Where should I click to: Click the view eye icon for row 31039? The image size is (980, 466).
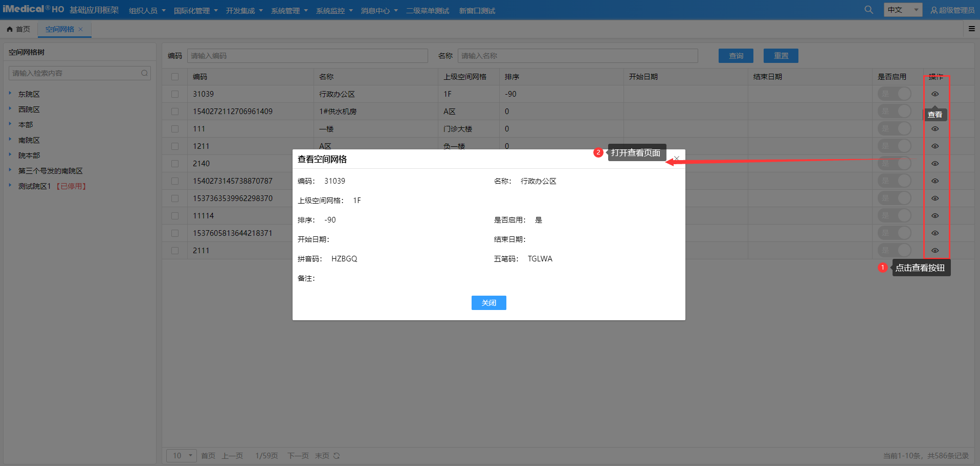click(x=934, y=94)
